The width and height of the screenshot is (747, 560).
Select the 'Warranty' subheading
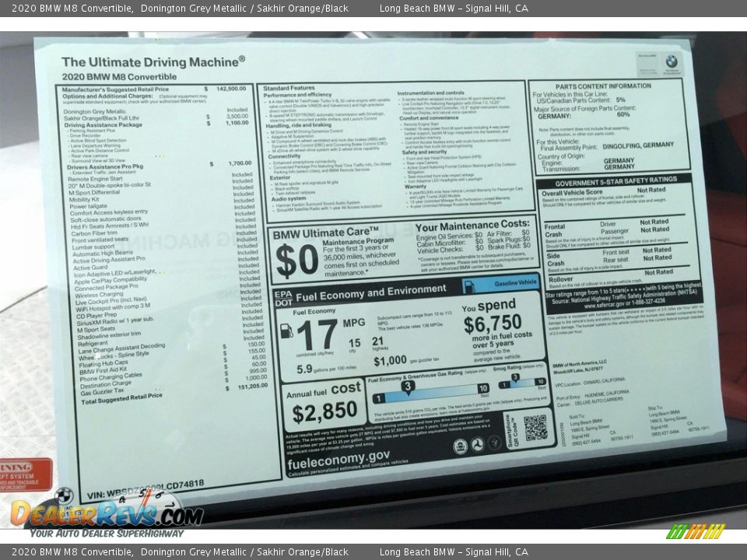coord(416,187)
